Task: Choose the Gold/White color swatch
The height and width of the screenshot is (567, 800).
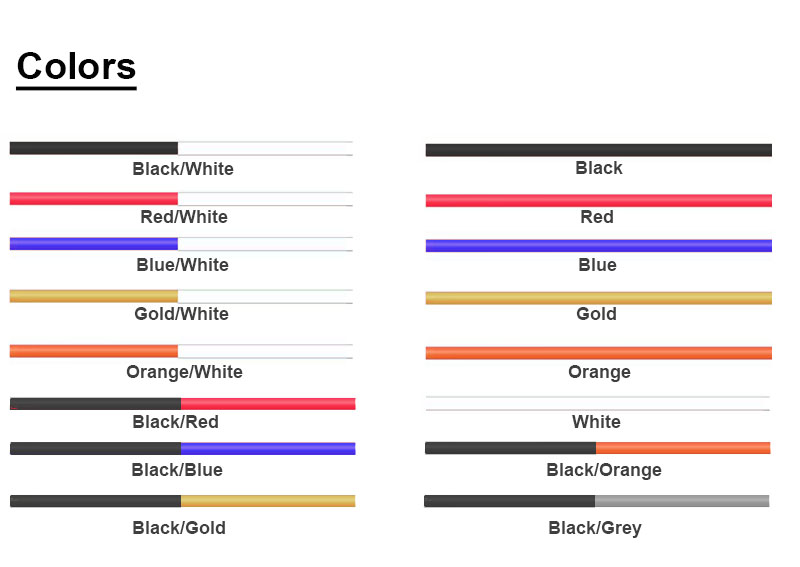Action: click(x=181, y=295)
